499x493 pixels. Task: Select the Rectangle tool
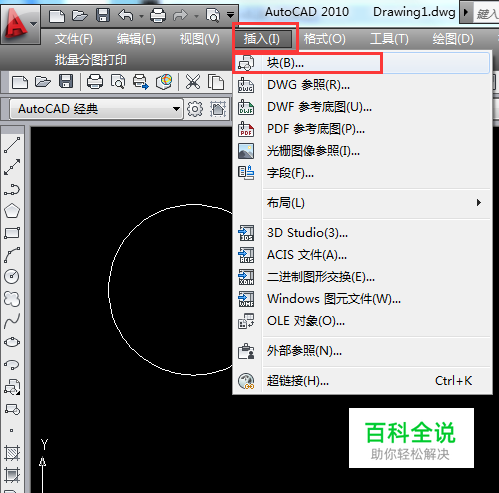(12, 233)
